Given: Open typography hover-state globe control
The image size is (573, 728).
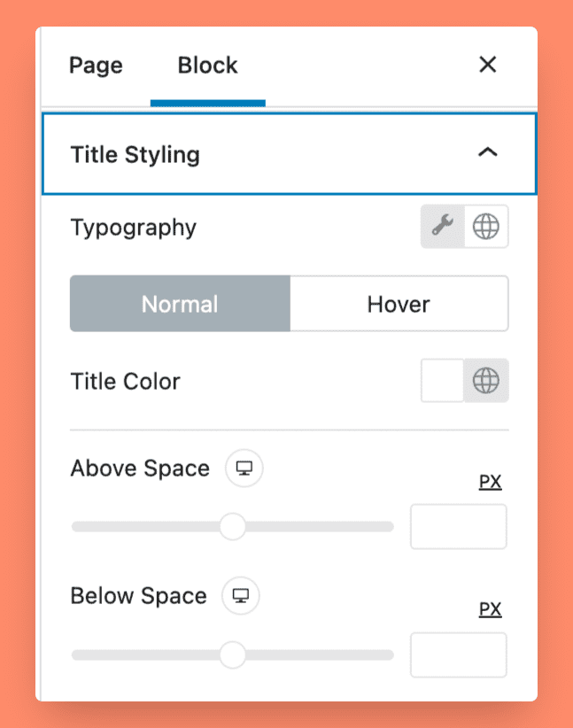Looking at the screenshot, I should [x=485, y=227].
